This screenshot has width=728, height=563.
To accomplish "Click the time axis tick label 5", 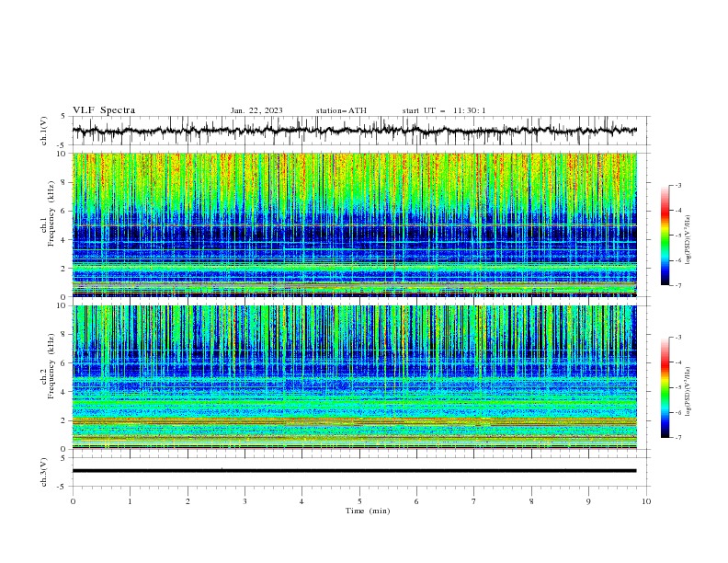I will coord(359,501).
